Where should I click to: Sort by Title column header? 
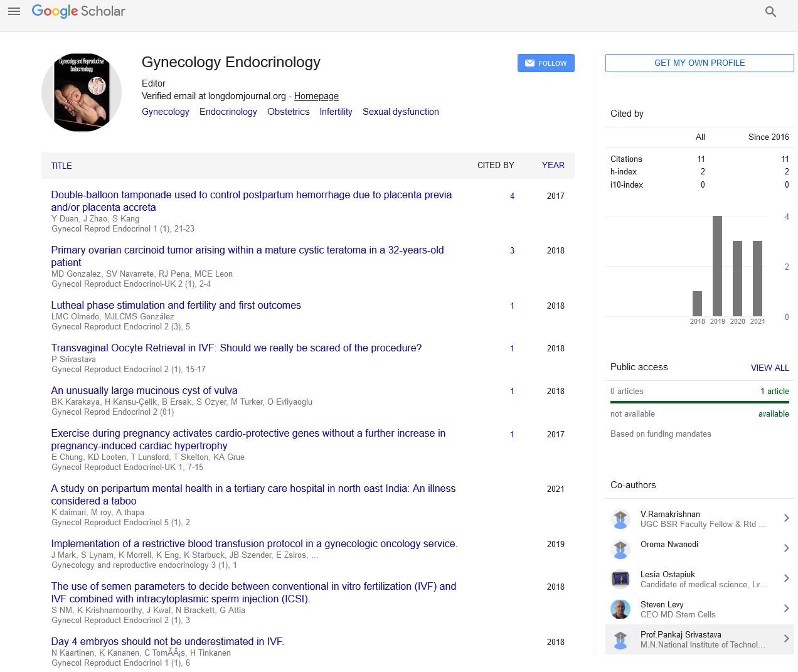tap(61, 166)
